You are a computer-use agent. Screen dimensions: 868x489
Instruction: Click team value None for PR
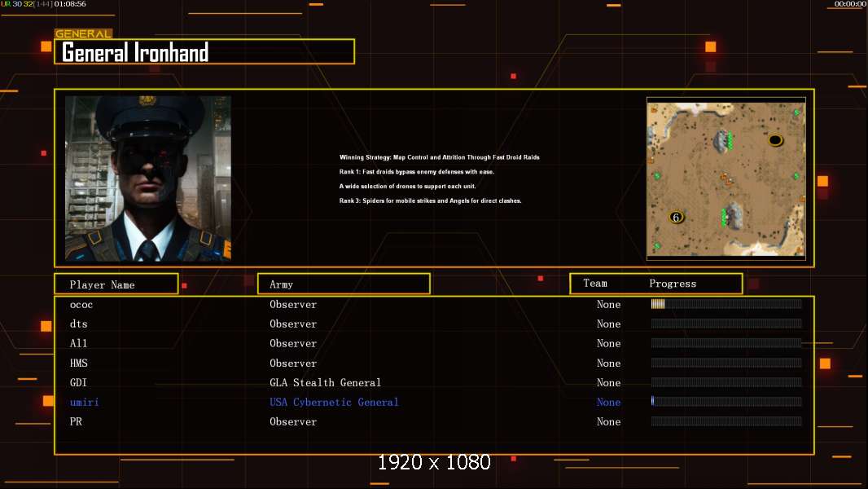click(608, 421)
